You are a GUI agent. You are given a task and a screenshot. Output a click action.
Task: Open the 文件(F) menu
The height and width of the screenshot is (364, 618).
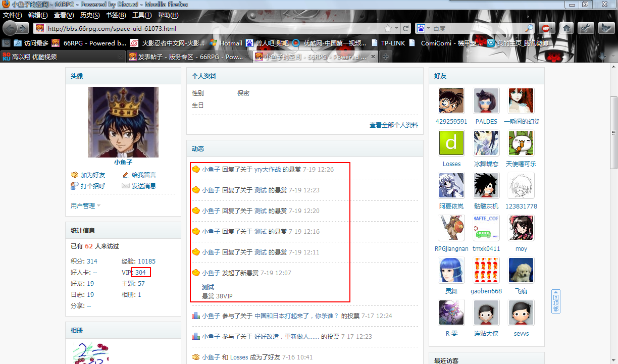coord(12,15)
